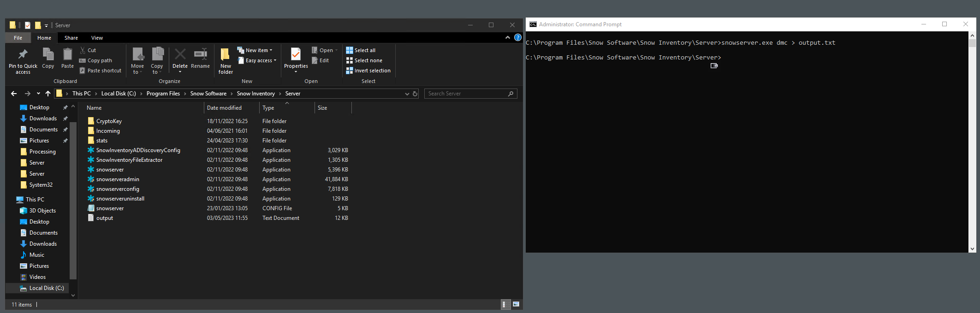
Task: Select the snowserver CONFIG file
Action: [x=110, y=208]
